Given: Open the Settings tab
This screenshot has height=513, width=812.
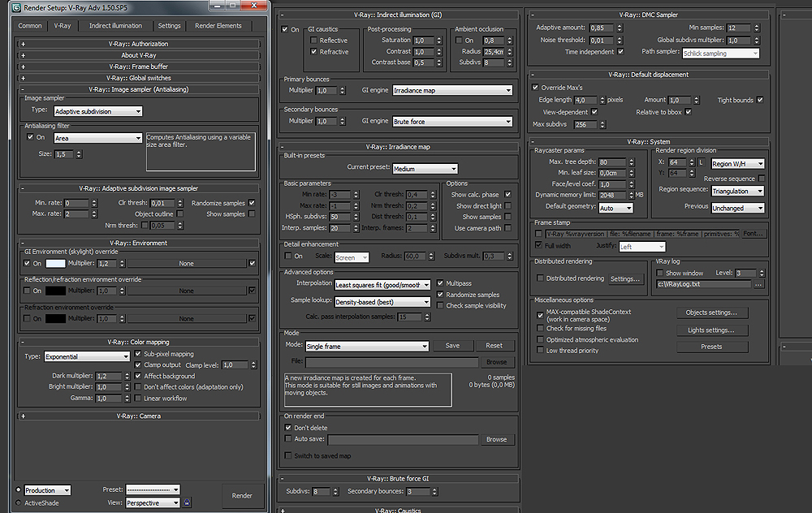Looking at the screenshot, I should (x=170, y=26).
